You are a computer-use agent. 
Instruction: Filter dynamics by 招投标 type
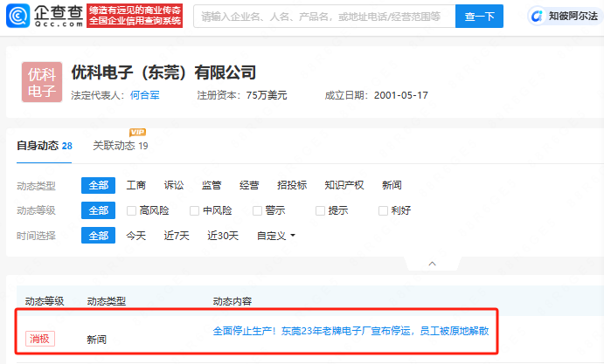292,185
